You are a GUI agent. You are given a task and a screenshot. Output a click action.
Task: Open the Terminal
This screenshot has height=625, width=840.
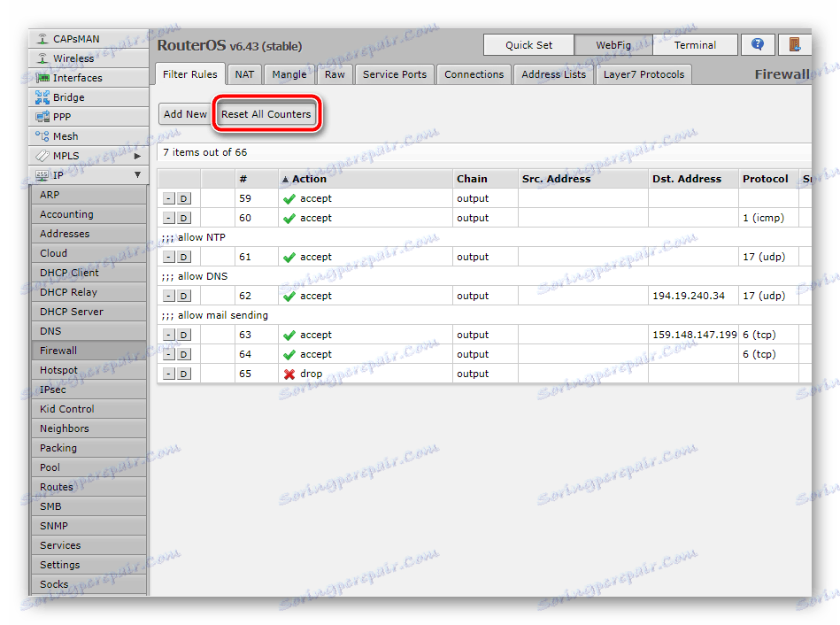(x=695, y=45)
